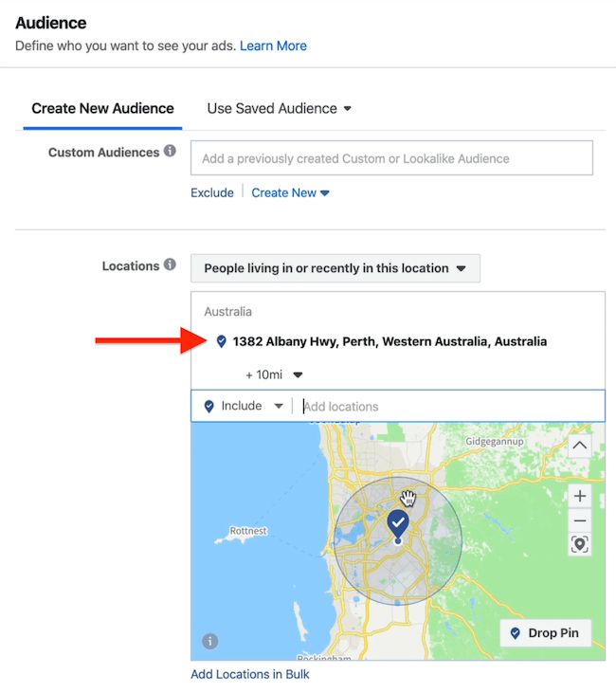Image resolution: width=616 pixels, height=693 pixels.
Task: Click the pin icon beside 1382 Albany Hwy
Action: point(222,341)
